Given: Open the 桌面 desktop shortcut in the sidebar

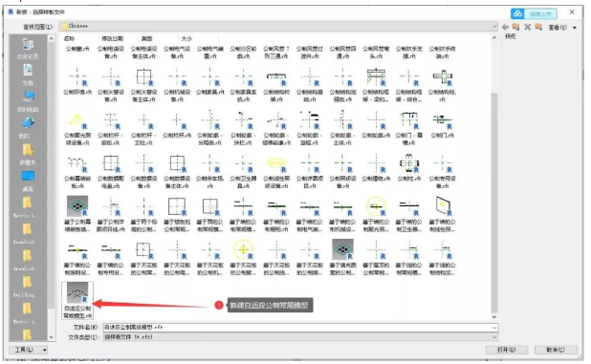Looking at the screenshot, I should pos(28,182).
